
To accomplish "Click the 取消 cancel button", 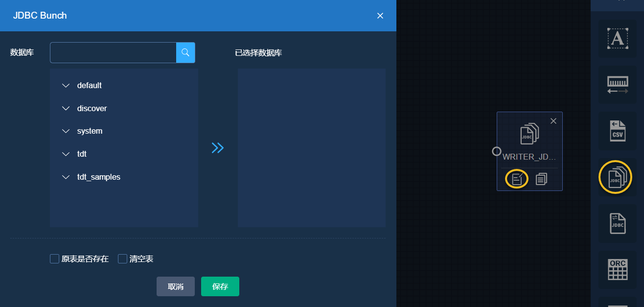I will pyautogui.click(x=176, y=286).
